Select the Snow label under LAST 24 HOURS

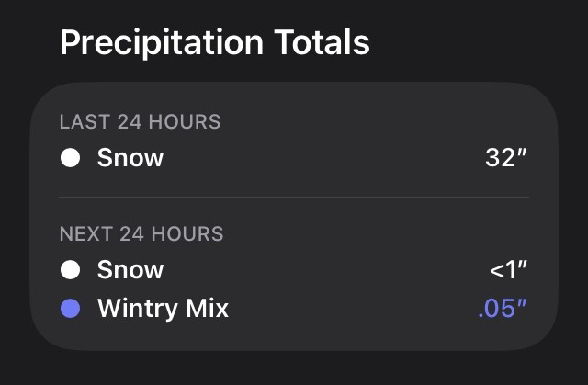click(x=130, y=158)
